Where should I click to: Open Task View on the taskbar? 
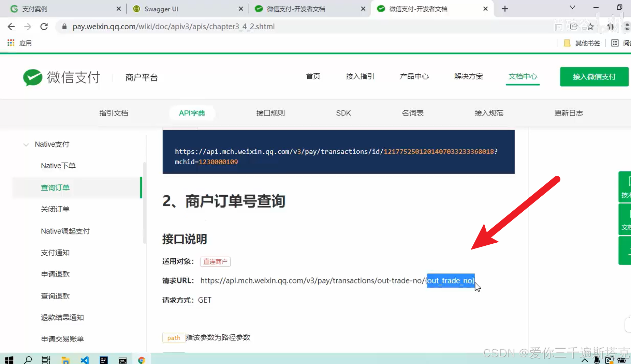tap(46, 360)
